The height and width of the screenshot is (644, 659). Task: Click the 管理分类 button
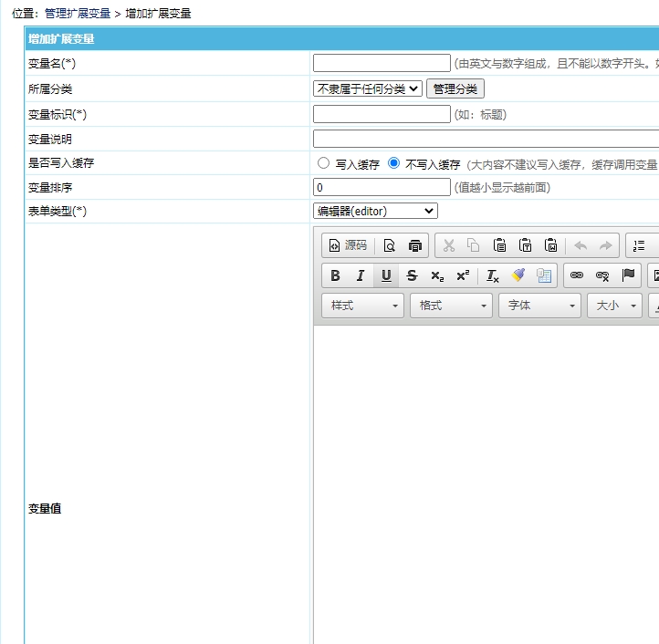tap(455, 88)
